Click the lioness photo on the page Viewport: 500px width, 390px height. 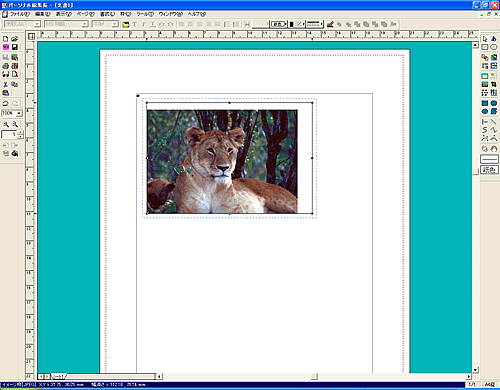click(222, 162)
